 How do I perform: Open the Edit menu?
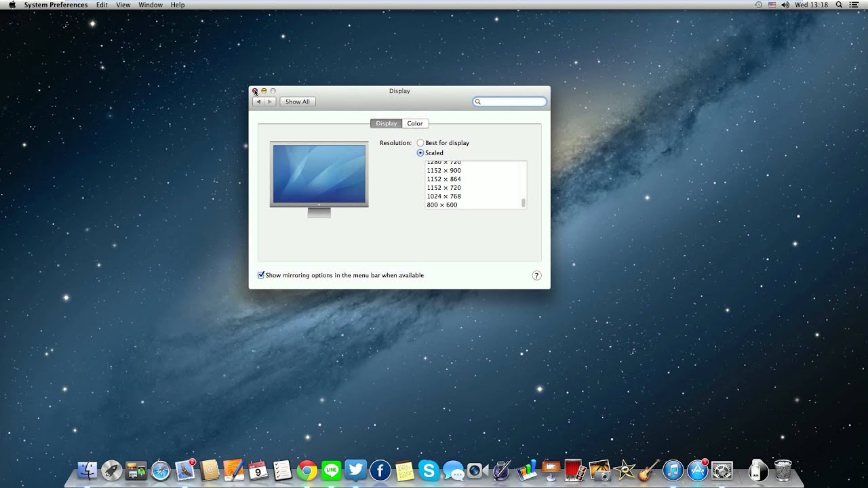[x=102, y=5]
